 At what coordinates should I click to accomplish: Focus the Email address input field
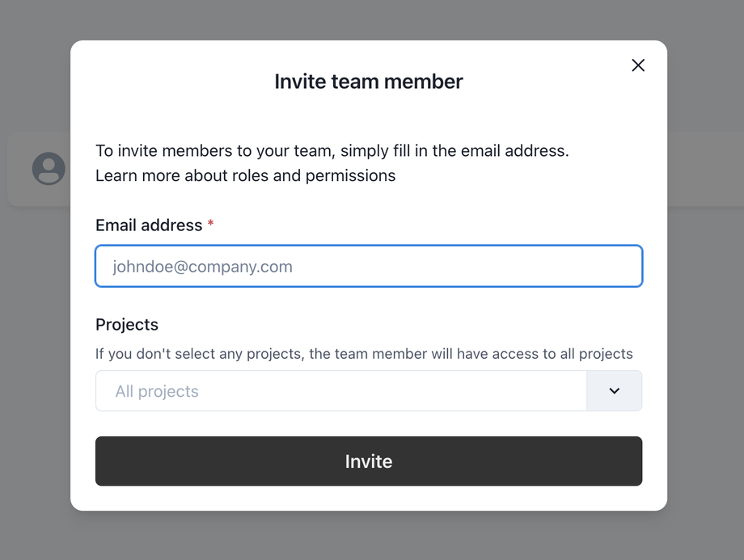point(369,267)
